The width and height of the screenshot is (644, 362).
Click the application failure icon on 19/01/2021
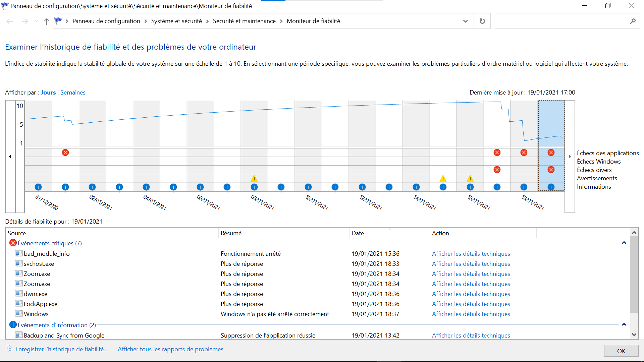click(551, 153)
